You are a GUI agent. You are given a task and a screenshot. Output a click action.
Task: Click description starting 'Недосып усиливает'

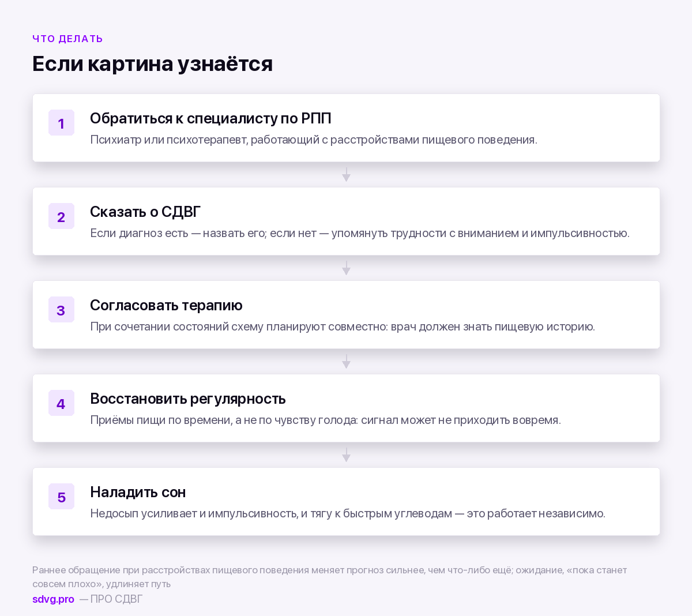[348, 513]
